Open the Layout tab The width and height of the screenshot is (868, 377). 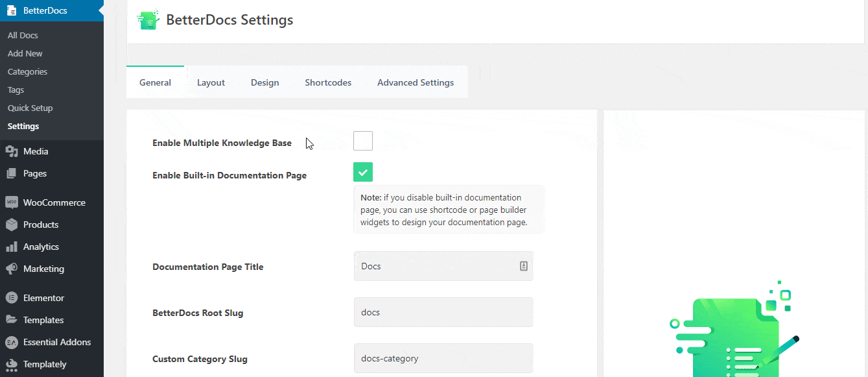click(211, 82)
